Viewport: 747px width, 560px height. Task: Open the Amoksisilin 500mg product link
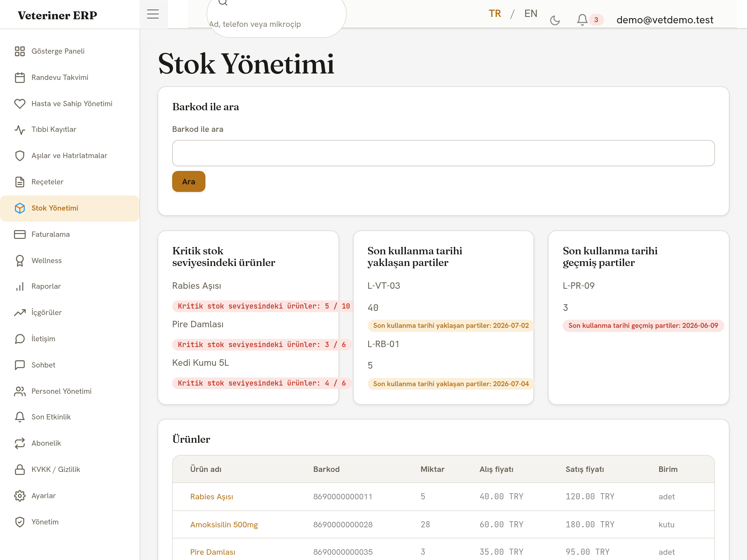click(x=224, y=524)
